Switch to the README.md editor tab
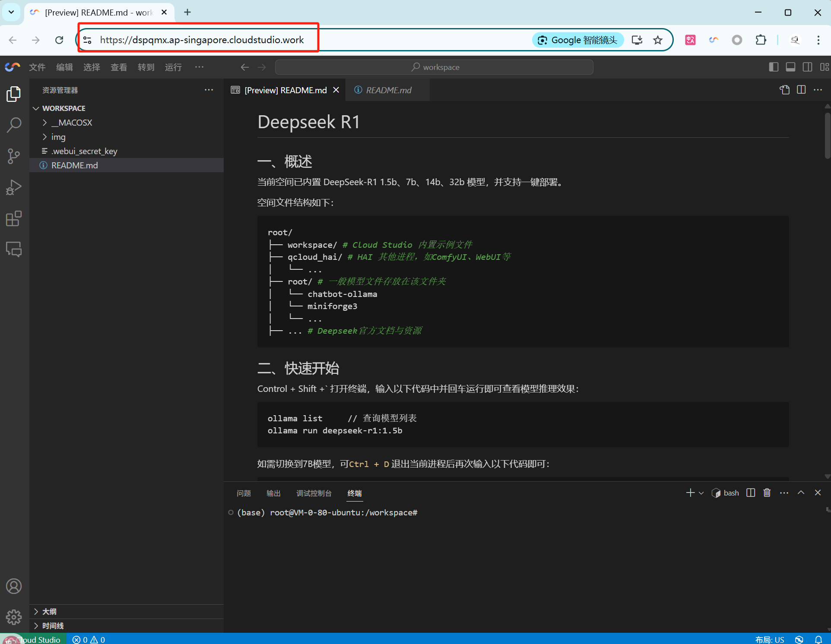Screen dimensions: 831x644 [388, 90]
